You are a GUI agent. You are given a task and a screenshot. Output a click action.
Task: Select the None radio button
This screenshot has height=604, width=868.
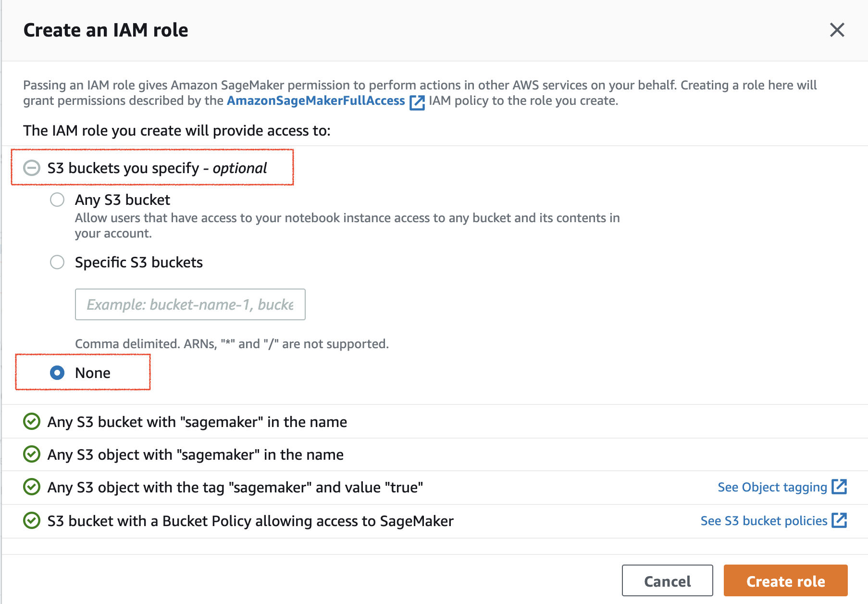[57, 373]
